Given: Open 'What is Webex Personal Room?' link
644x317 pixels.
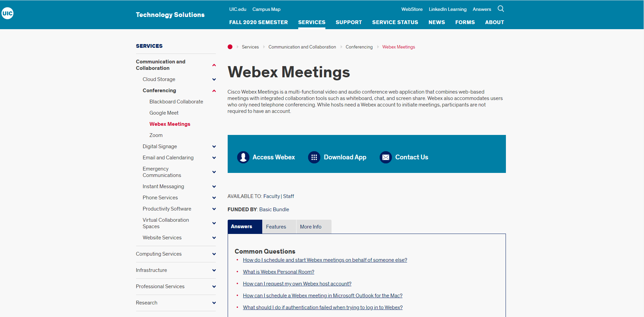Looking at the screenshot, I should click(x=279, y=272).
